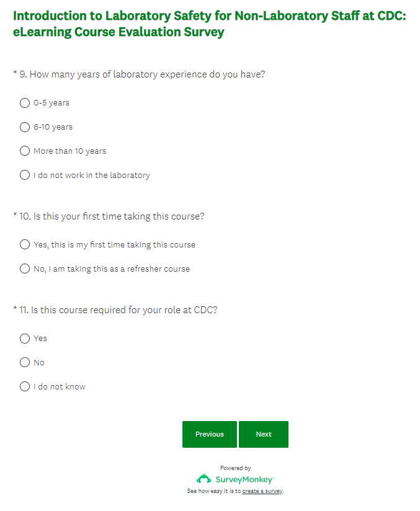This screenshot has height=511, width=420.
Task: Select 'More than 10 years' option
Action: (x=25, y=151)
